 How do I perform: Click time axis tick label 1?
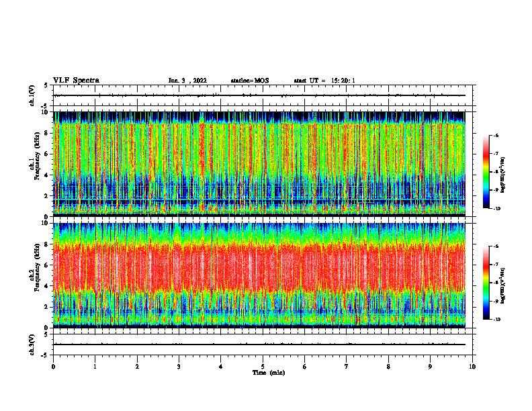pyautogui.click(x=95, y=367)
